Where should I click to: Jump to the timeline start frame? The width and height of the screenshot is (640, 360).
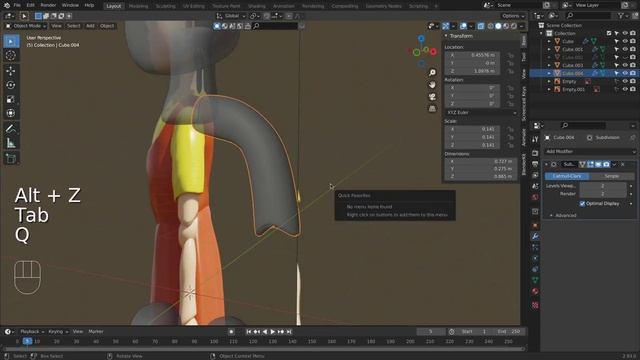pyautogui.click(x=249, y=332)
